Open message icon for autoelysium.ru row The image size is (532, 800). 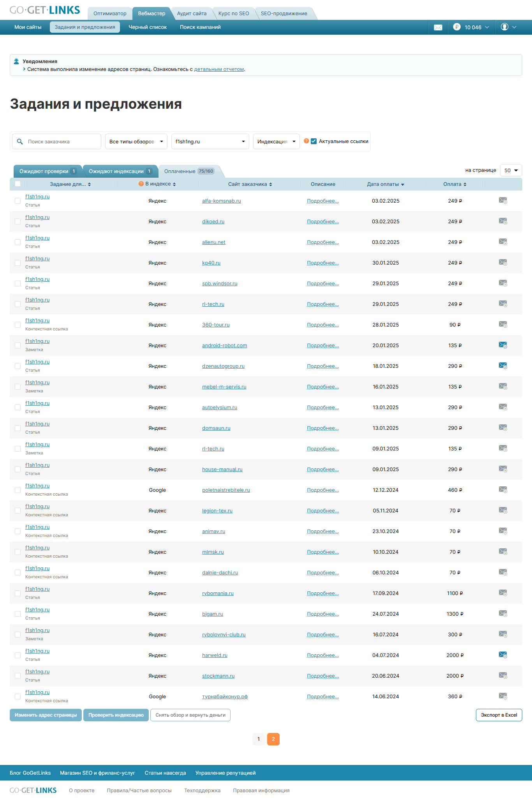pos(503,407)
